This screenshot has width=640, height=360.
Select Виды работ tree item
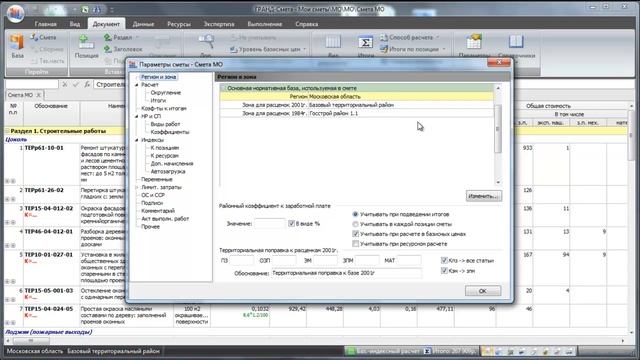click(165, 124)
